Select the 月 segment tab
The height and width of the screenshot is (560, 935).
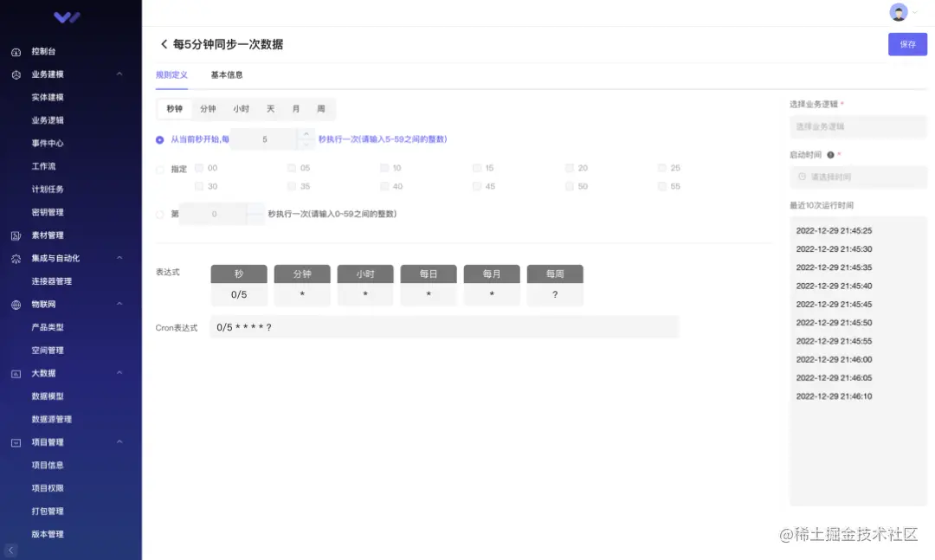point(296,109)
